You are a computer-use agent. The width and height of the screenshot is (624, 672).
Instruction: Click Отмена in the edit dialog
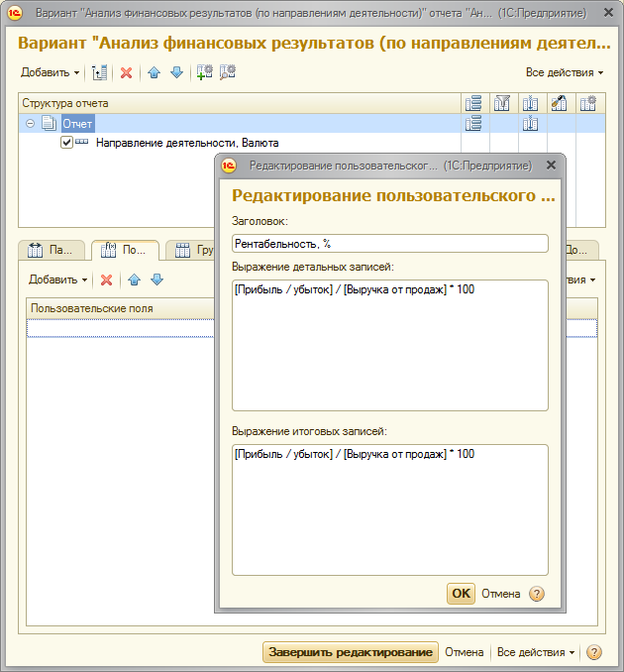coord(500,594)
